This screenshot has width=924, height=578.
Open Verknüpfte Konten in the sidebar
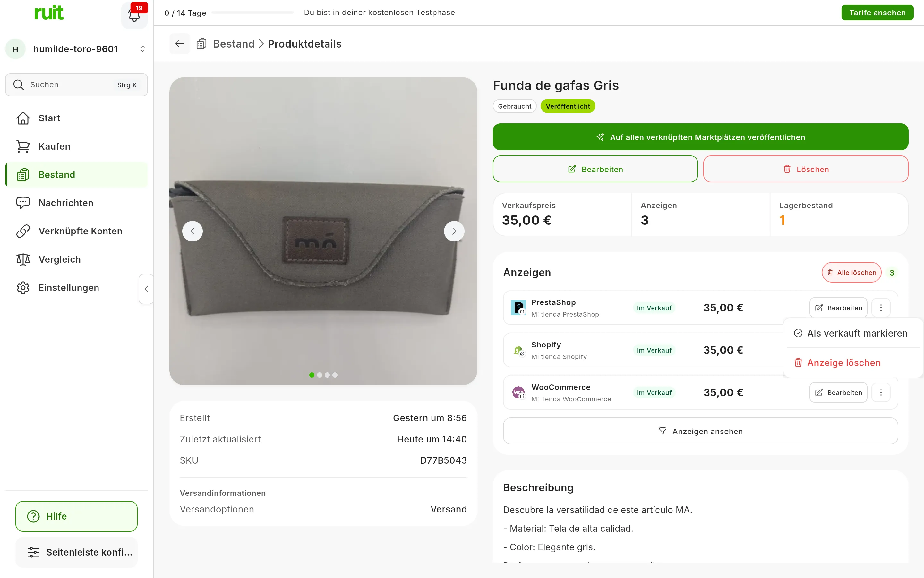coord(76,231)
